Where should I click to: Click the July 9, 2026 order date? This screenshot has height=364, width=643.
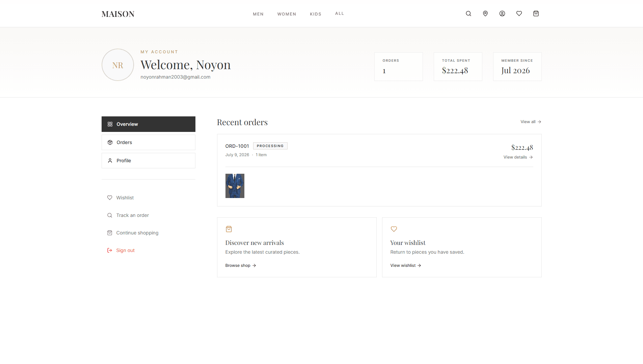[x=237, y=155]
